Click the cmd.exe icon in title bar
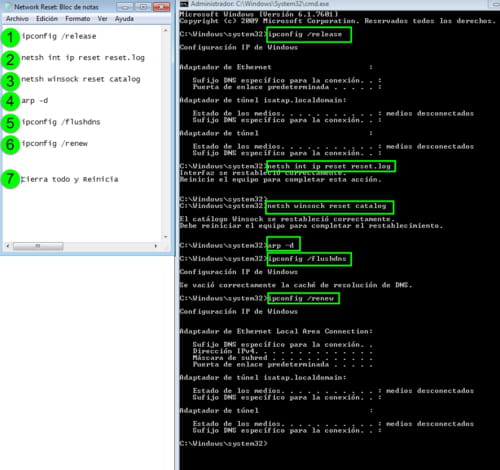Screen dimensions: 500x470 (184, 4)
